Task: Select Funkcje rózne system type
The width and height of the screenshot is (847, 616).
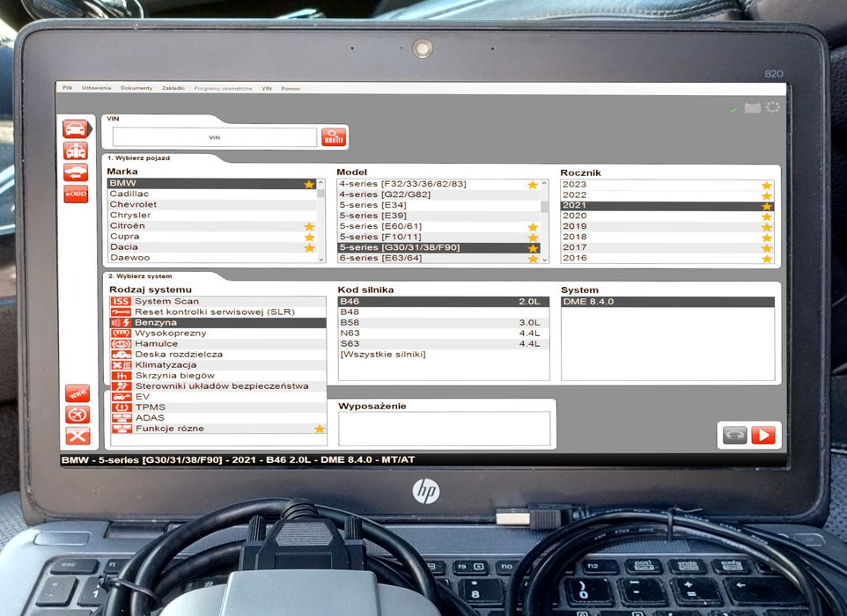Action: (218, 429)
